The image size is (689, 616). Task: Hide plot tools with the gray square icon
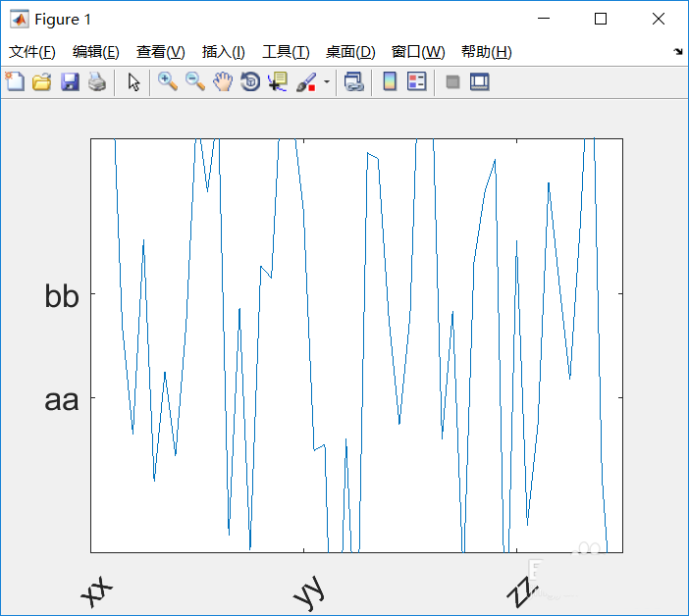click(452, 82)
